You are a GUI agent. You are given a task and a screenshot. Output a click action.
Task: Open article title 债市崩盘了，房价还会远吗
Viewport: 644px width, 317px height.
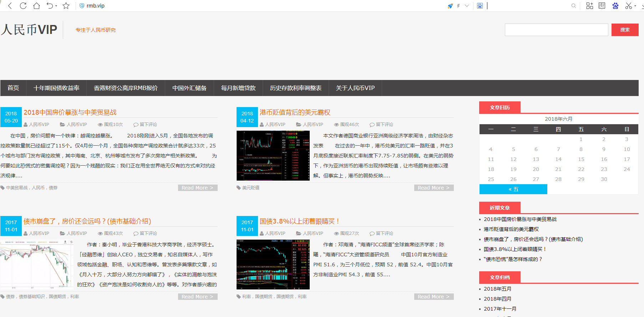point(87,221)
